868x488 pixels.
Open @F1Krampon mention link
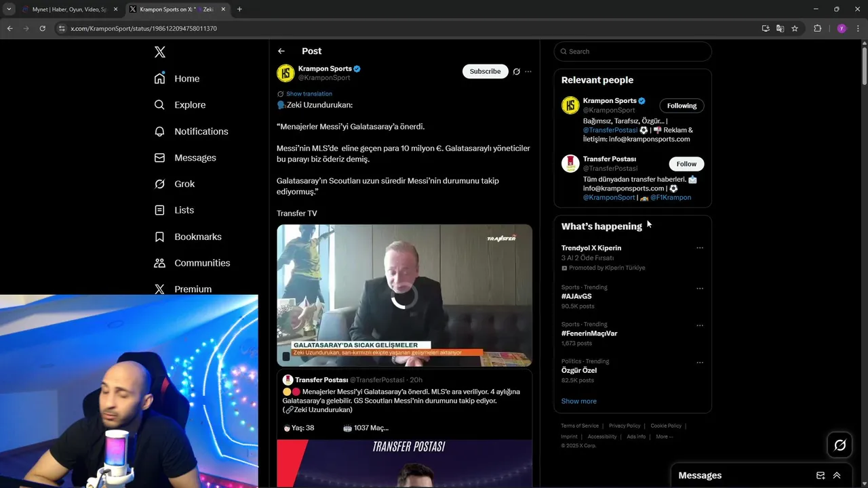tap(671, 197)
